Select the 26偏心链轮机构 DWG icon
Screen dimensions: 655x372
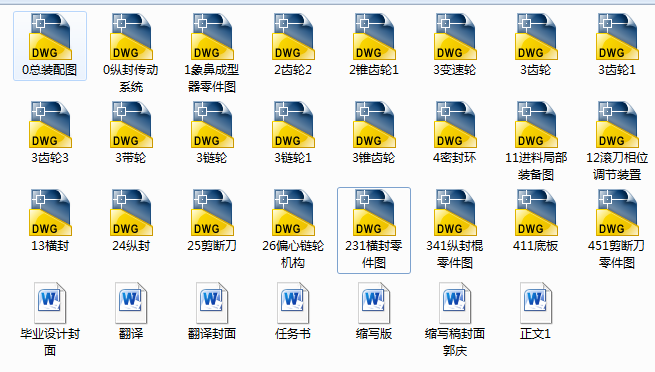coord(293,213)
